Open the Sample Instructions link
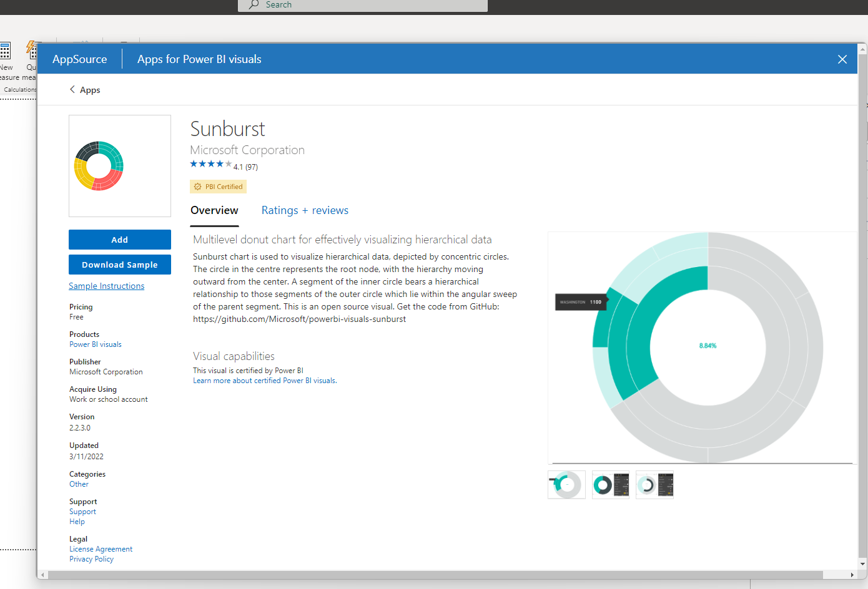The width and height of the screenshot is (868, 589). 107,286
